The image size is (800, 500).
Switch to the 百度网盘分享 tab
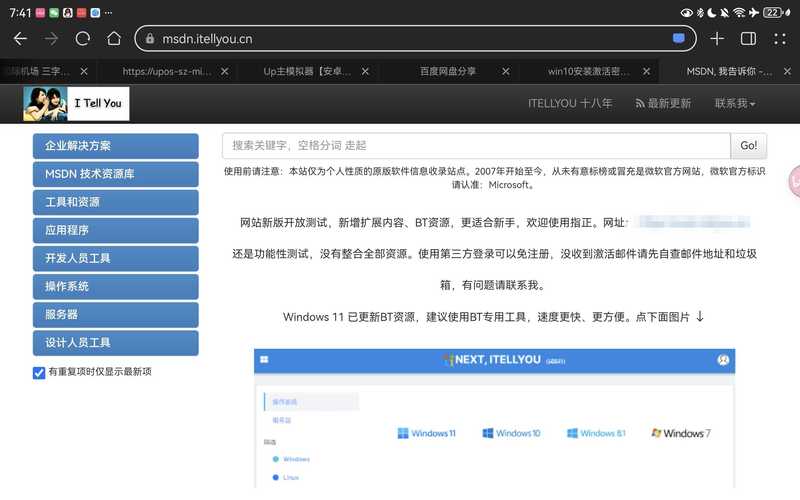click(447, 71)
